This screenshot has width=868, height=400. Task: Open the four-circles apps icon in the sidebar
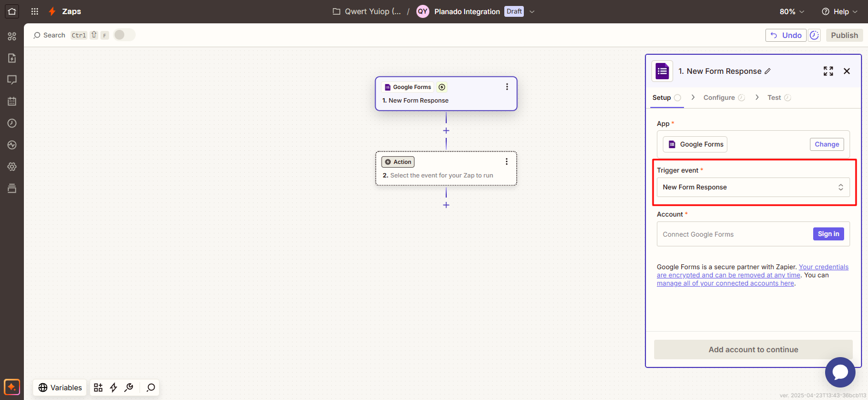(12, 36)
